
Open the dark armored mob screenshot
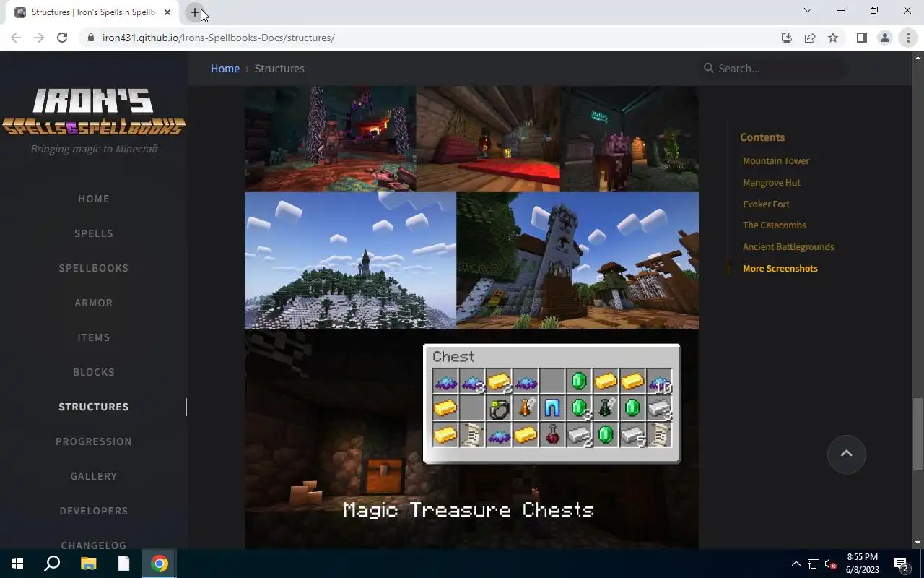pyautogui.click(x=629, y=139)
